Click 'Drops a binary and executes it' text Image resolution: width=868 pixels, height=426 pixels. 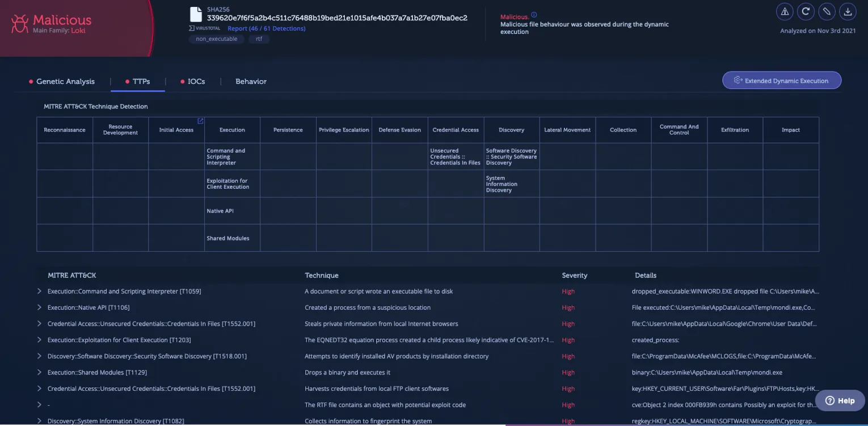(348, 373)
